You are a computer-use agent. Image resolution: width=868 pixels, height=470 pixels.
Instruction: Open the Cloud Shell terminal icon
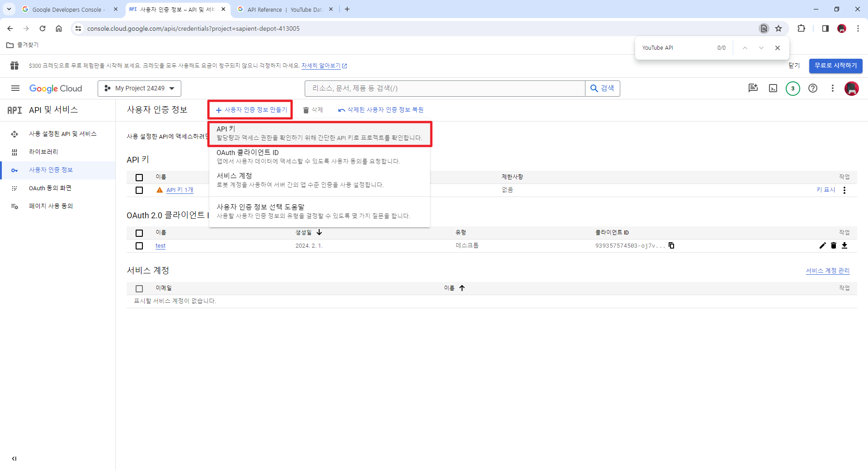click(774, 88)
